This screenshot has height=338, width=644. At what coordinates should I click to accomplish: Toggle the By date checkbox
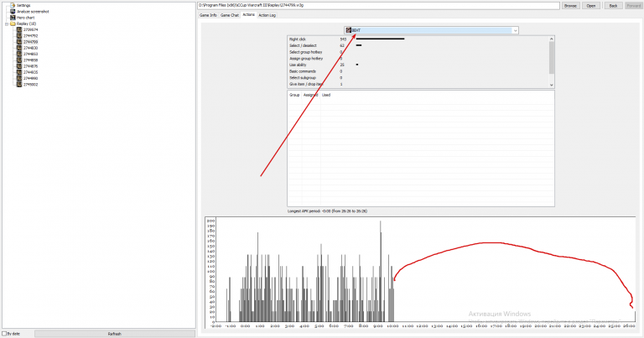click(4, 334)
